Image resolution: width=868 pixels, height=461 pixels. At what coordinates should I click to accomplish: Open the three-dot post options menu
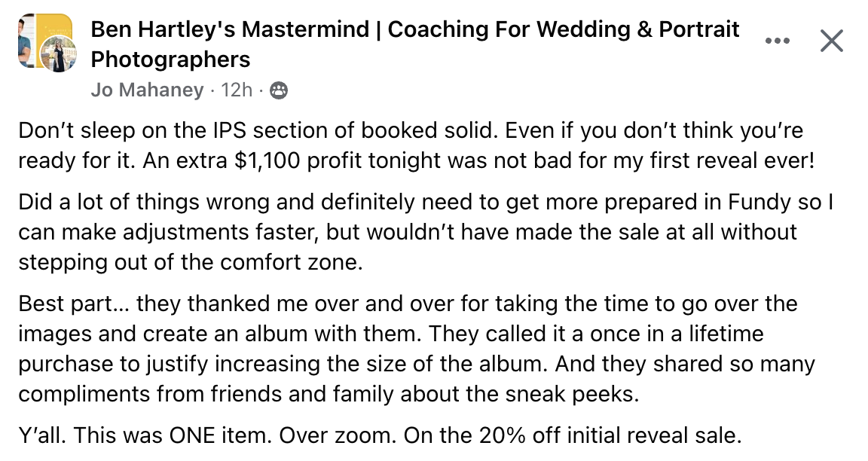(777, 41)
